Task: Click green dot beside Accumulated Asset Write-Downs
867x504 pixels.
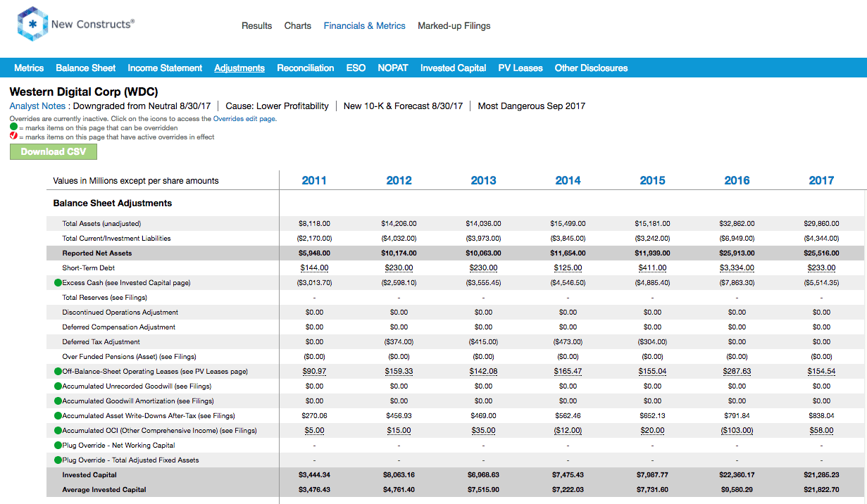Action: click(58, 416)
